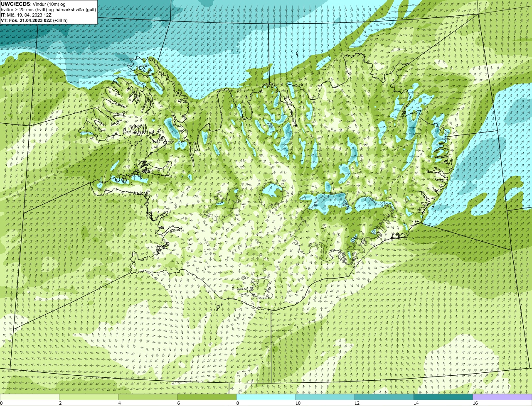
Task: Click the legend value '4'
Action: [119, 403]
